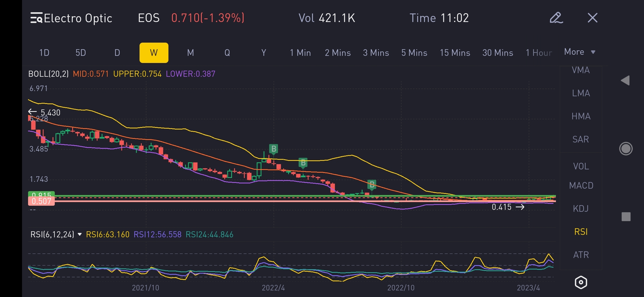Tap the drawing pencil edit icon
The image size is (644, 297).
tap(556, 18)
